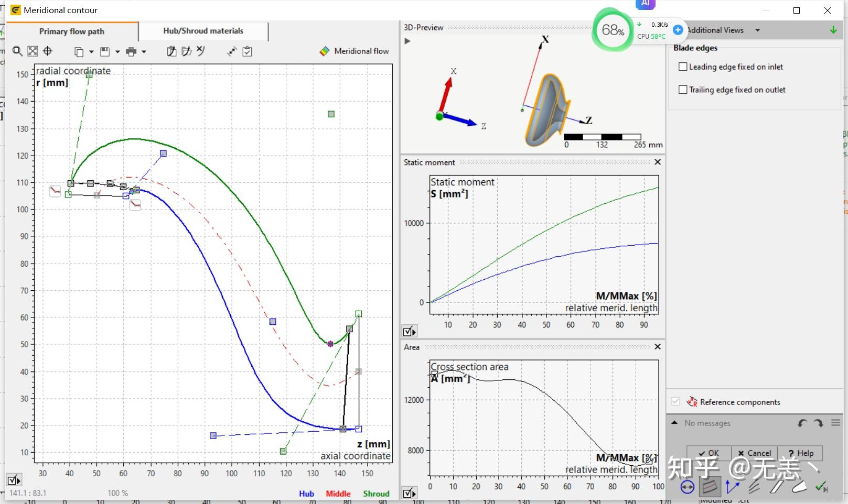
Task: Click the main dimensions circle-arrow icon
Action: (x=687, y=487)
